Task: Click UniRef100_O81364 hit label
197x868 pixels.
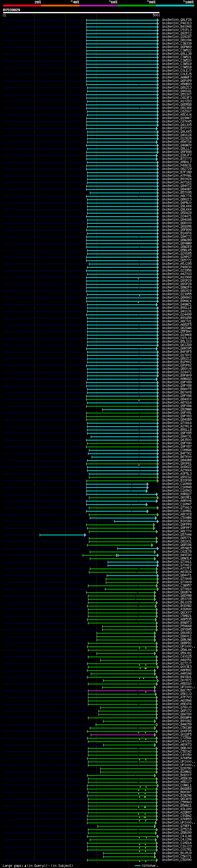Action: pyautogui.click(x=176, y=108)
